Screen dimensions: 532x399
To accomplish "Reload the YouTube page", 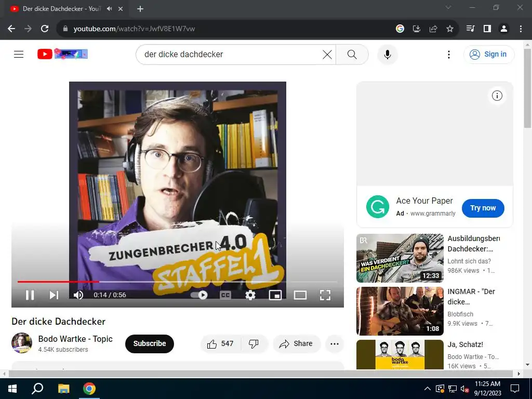I will [x=45, y=29].
